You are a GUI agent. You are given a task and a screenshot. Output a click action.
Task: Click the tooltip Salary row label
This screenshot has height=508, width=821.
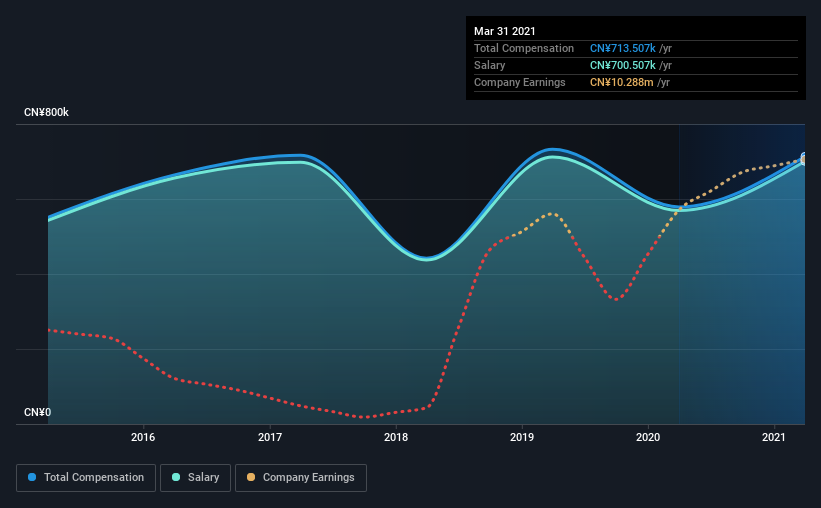490,65
